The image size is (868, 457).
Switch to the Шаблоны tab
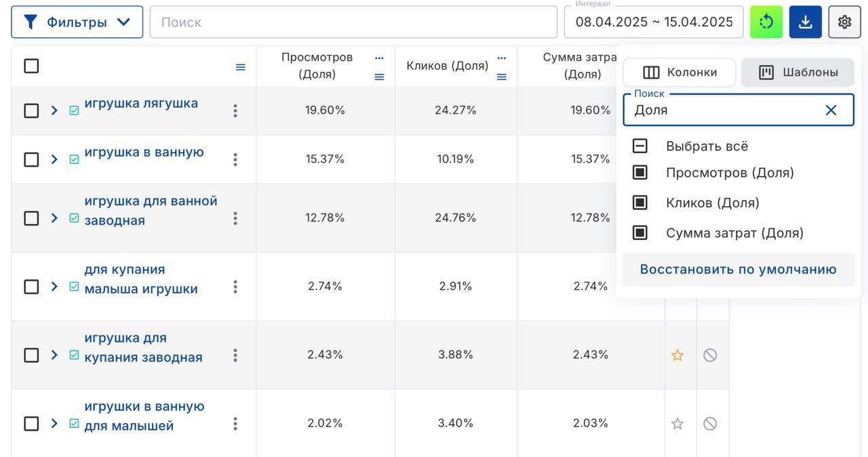coord(797,73)
